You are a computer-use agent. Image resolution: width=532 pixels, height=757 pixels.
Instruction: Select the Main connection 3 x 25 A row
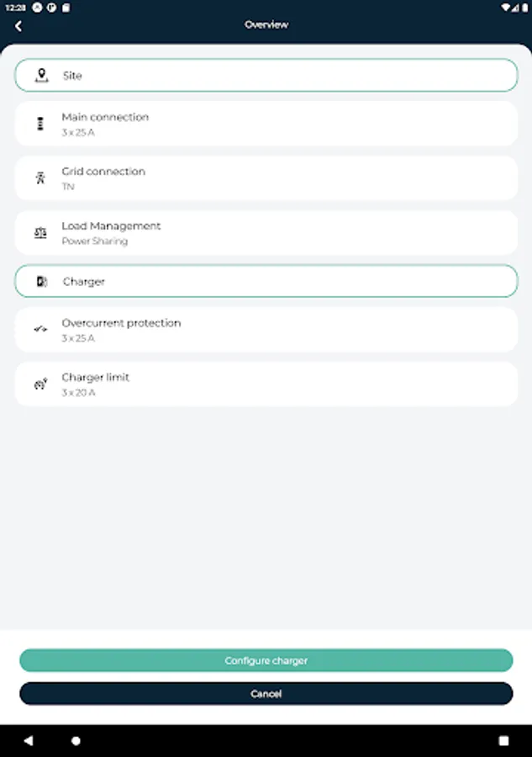pos(266,124)
